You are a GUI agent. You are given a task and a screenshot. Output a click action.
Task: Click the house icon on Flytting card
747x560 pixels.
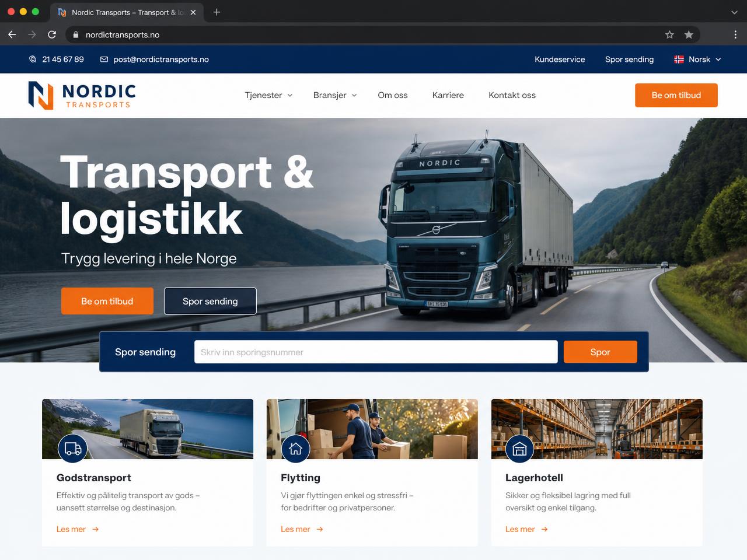pos(296,449)
